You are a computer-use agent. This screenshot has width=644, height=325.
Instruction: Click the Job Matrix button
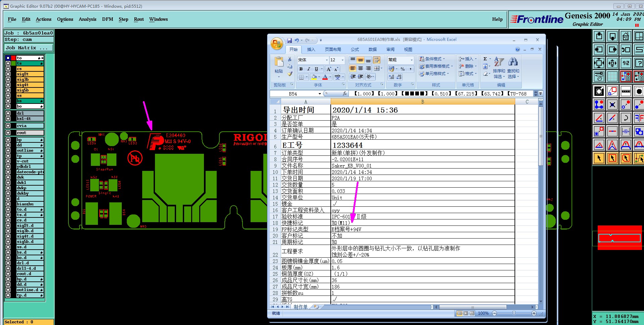pos(29,48)
